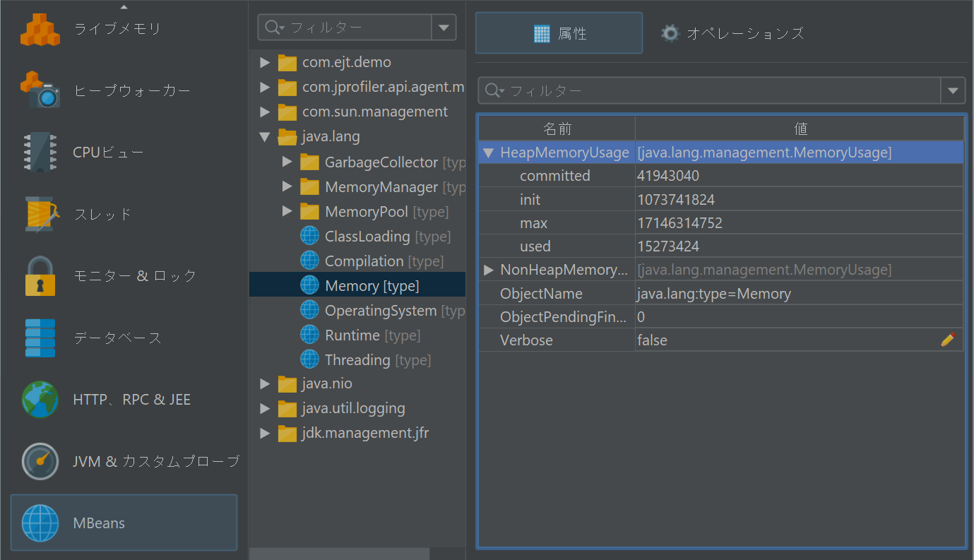974x560 pixels.
Task: Select the ObjectName attribute row
Action: pos(721,293)
